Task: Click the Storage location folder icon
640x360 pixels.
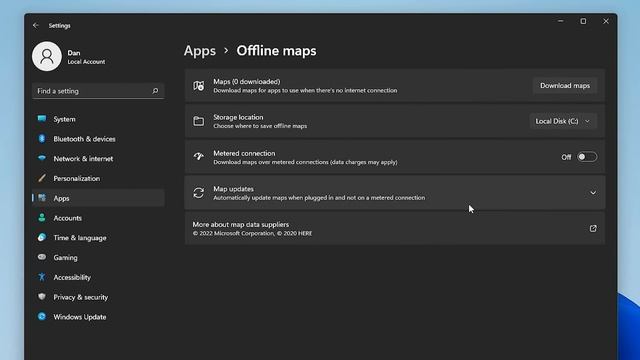Action: pyautogui.click(x=199, y=121)
